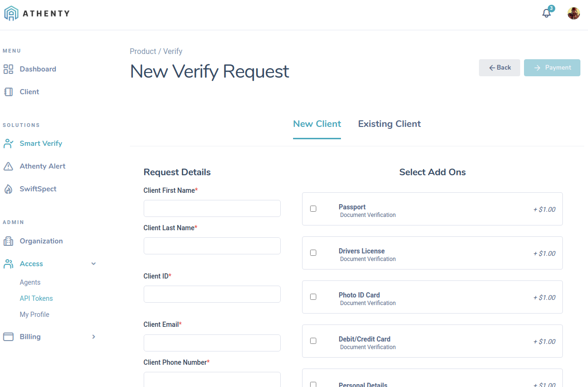This screenshot has width=588, height=387.
Task: Click the notification count badge
Action: tap(551, 8)
